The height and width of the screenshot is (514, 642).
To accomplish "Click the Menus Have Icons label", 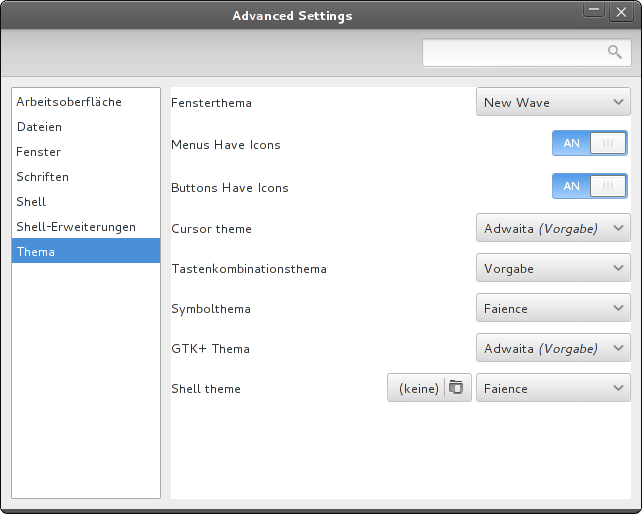I will [226, 145].
